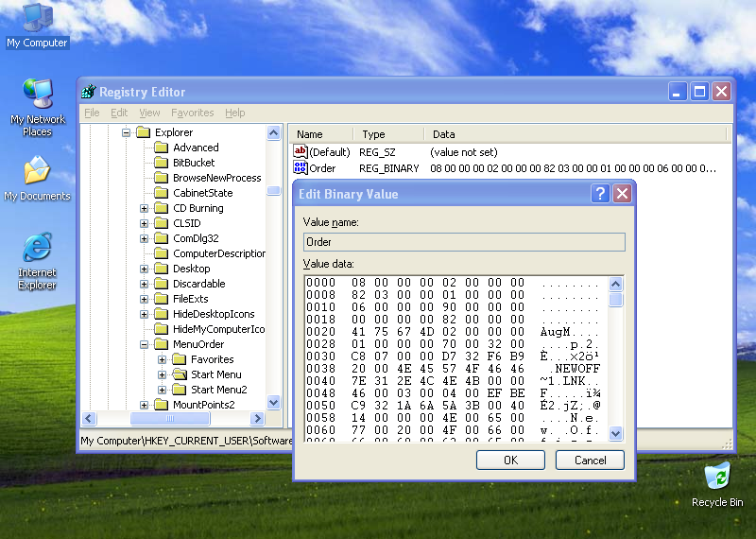756x539 pixels.
Task: Click the HideDesktopIcons folder icon
Action: pos(161,314)
